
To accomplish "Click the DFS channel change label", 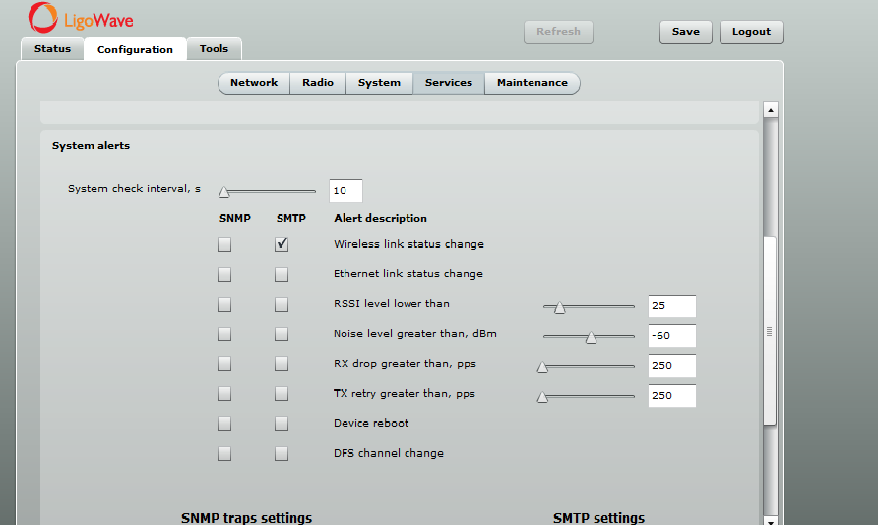I will click(389, 453).
